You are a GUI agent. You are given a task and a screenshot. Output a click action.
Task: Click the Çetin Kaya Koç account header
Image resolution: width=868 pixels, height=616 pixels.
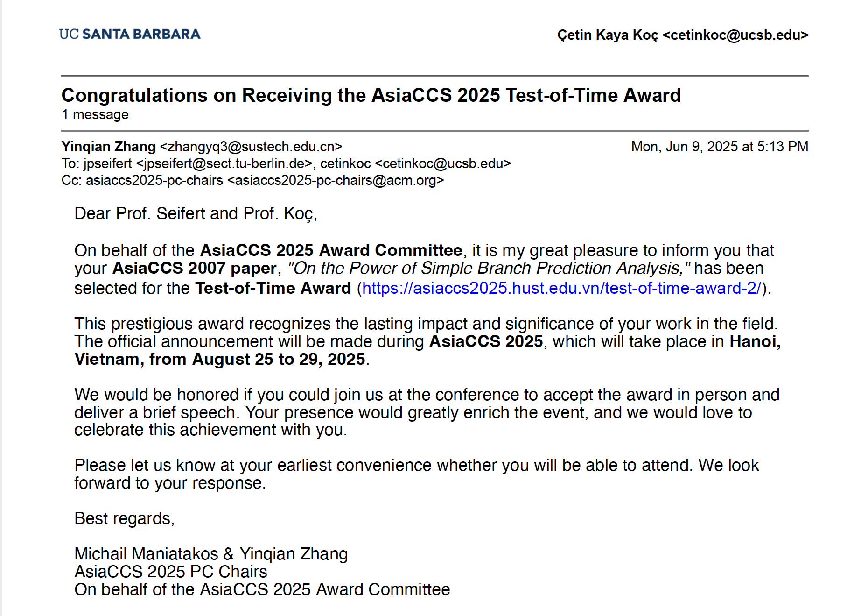coord(682,35)
